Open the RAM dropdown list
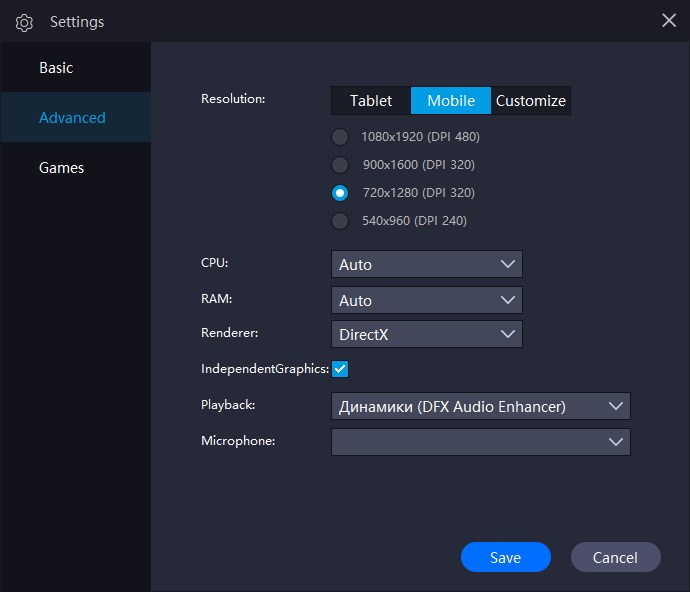Viewport: 690px width, 592px height. (x=427, y=300)
